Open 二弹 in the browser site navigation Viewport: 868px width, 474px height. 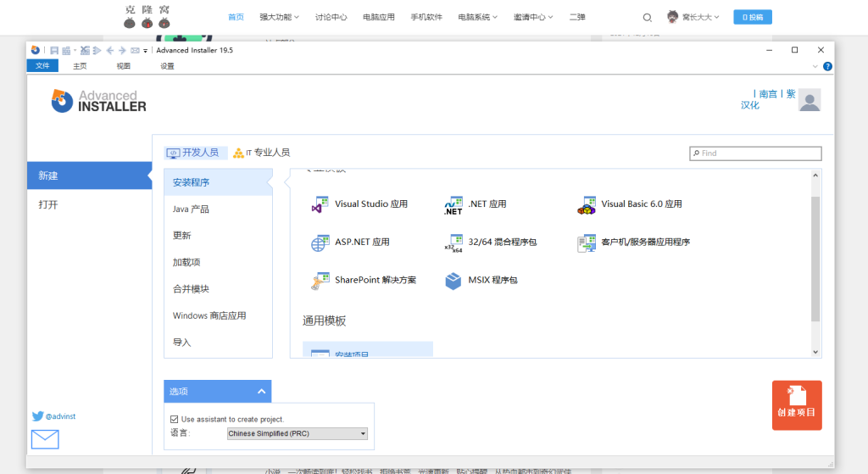point(577,17)
